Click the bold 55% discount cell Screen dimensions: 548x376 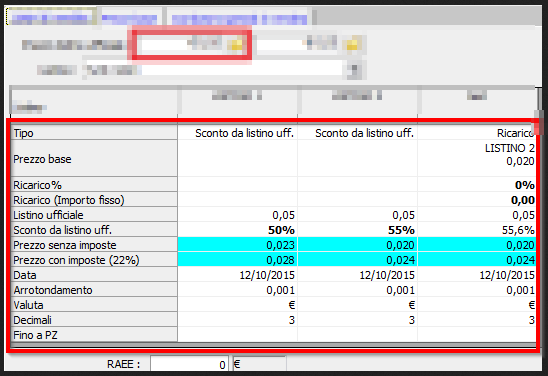pos(358,230)
